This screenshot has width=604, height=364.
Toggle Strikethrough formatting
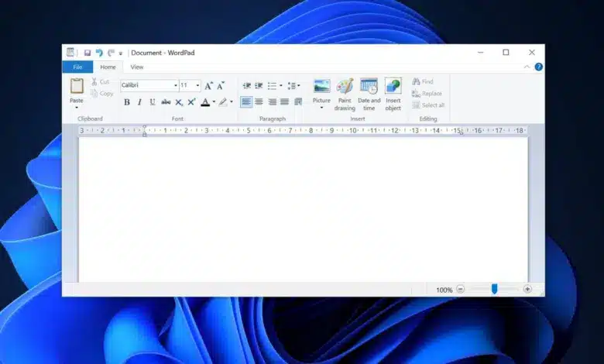(x=166, y=102)
